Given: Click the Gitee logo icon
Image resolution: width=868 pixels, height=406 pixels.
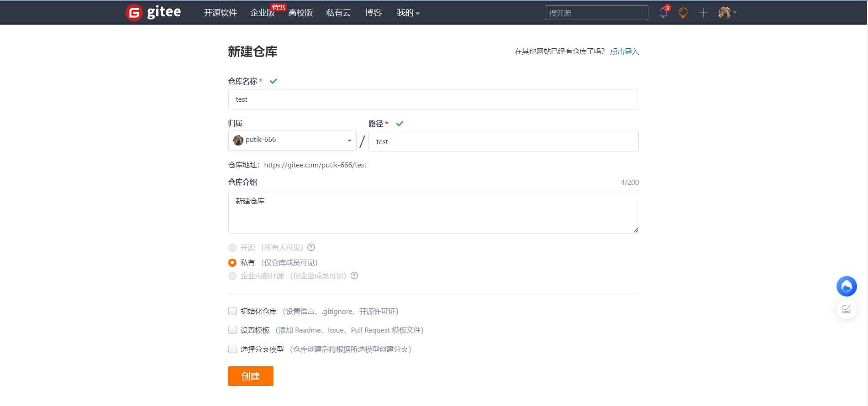Looking at the screenshot, I should point(134,13).
